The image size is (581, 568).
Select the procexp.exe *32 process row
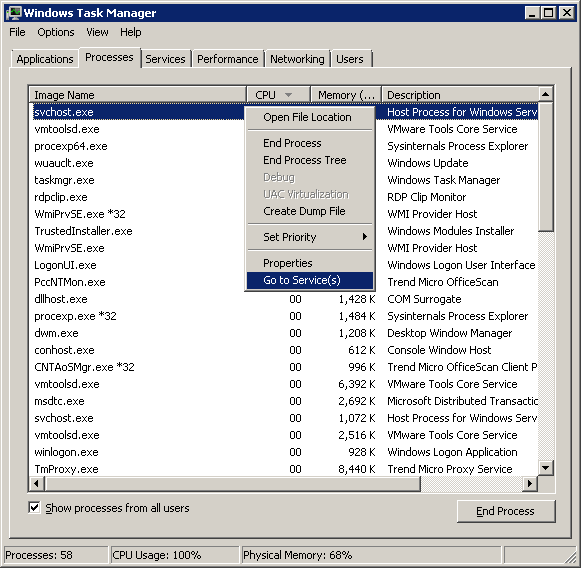click(283, 316)
